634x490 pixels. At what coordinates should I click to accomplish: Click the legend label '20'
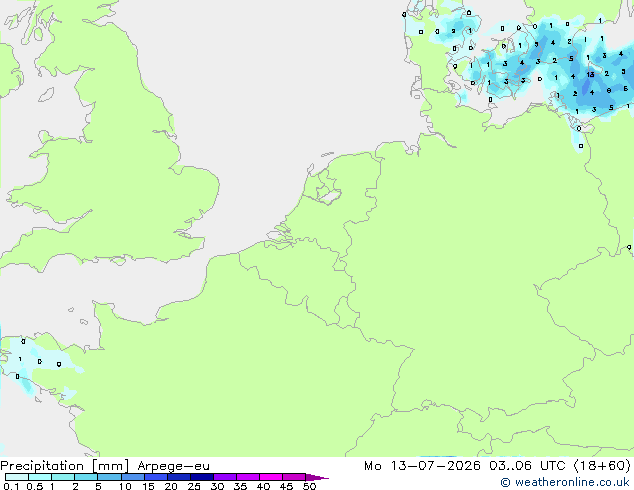click(x=171, y=486)
